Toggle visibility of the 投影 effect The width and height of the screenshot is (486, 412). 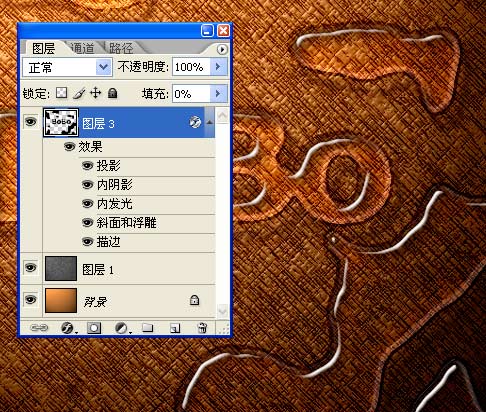[x=87, y=165]
